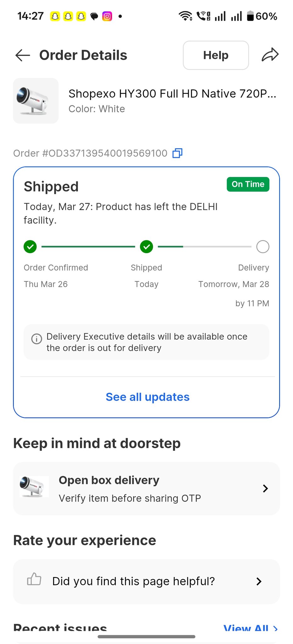Tap the Order Confirmed green checkmark

pyautogui.click(x=30, y=247)
